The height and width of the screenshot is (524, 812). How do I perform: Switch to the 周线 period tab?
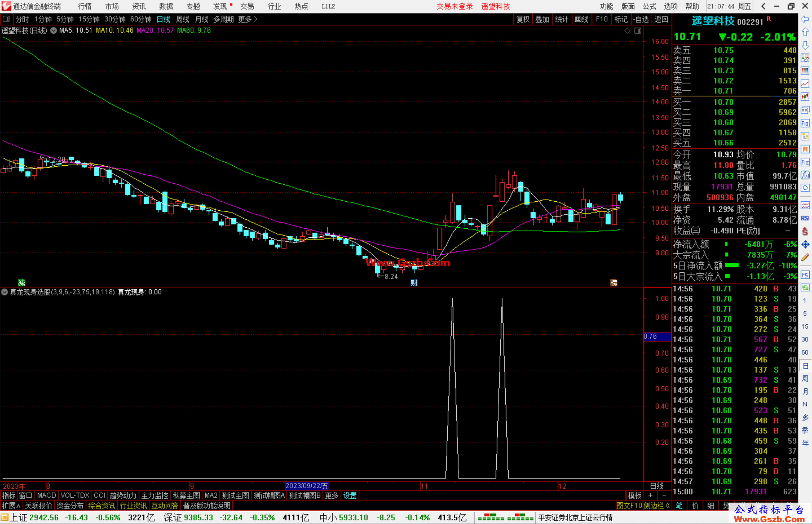pyautogui.click(x=183, y=19)
